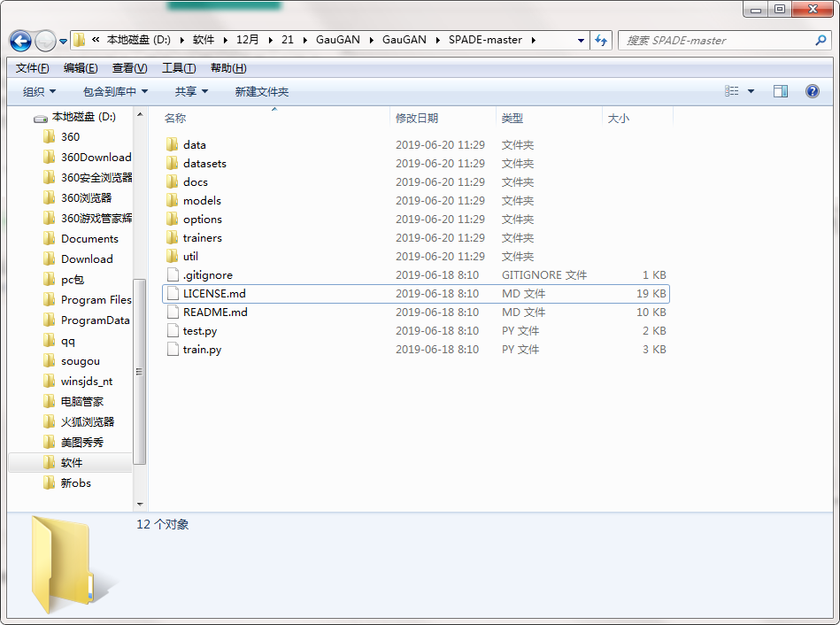Refresh the folder view with refresh icon
840x625 pixels.
point(601,40)
